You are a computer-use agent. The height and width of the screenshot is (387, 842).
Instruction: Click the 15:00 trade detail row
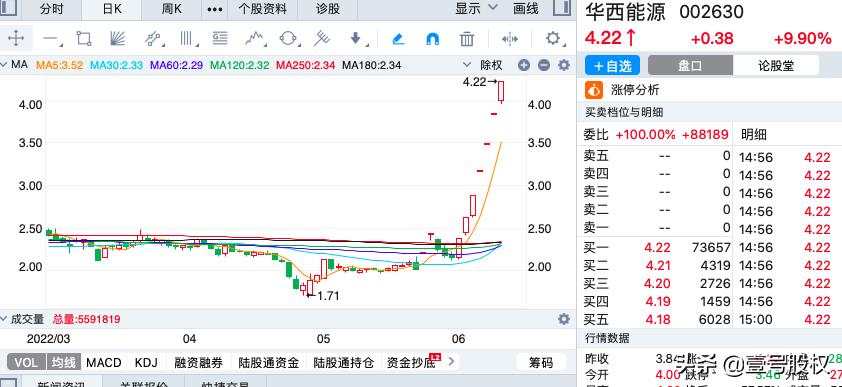tap(785, 319)
